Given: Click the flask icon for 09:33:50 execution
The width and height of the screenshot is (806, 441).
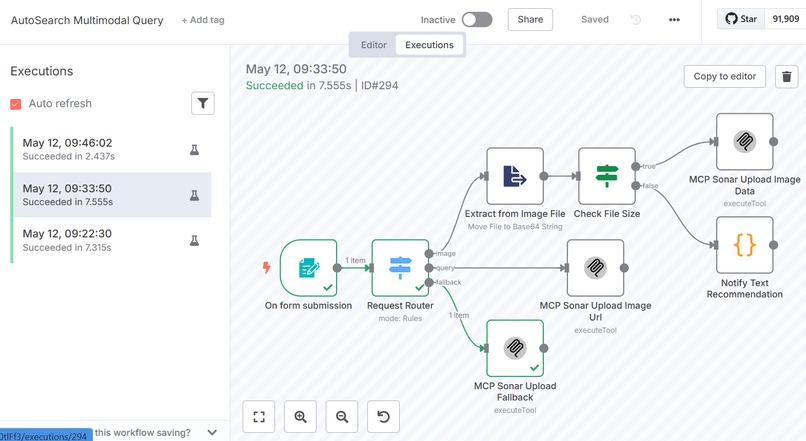Looking at the screenshot, I should point(194,195).
